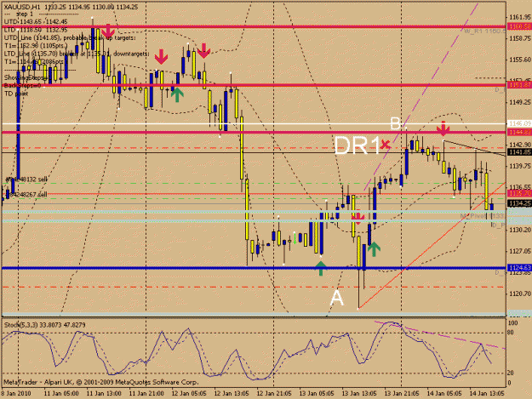Select the '#84248132 sell' order label
532x399 pixels.
(x=26, y=179)
